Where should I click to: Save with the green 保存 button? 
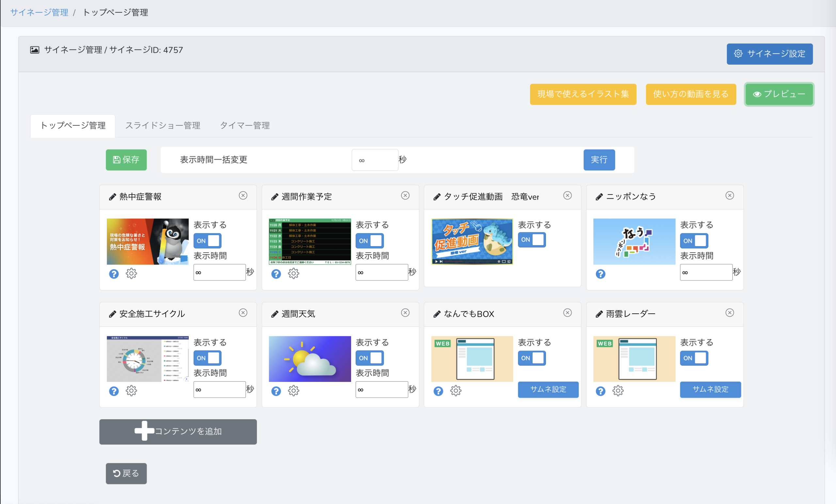tap(126, 160)
